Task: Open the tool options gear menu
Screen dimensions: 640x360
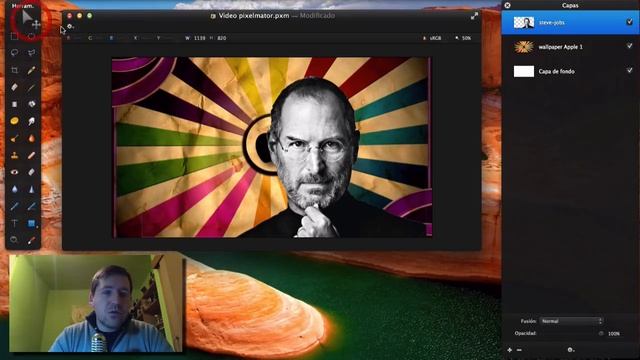Action: tap(70, 27)
